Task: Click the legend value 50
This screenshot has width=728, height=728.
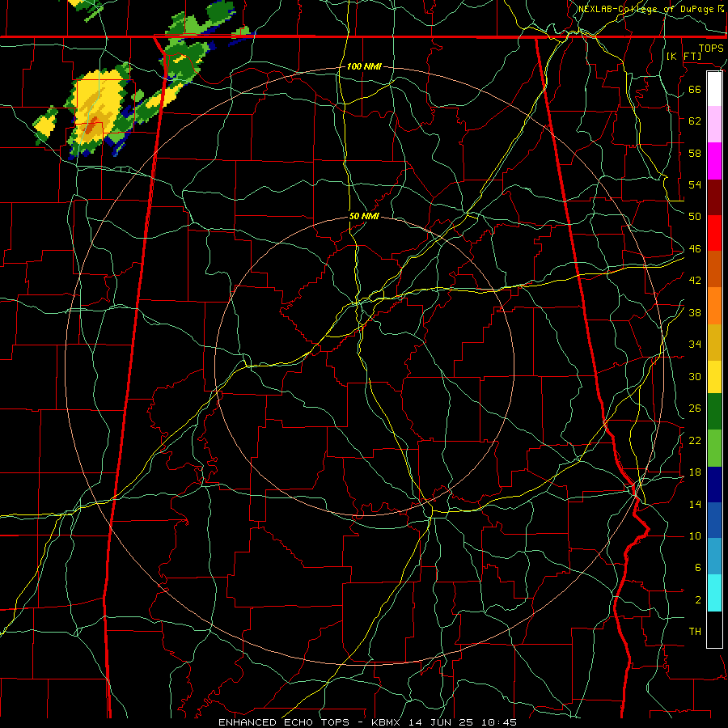Action: click(695, 216)
